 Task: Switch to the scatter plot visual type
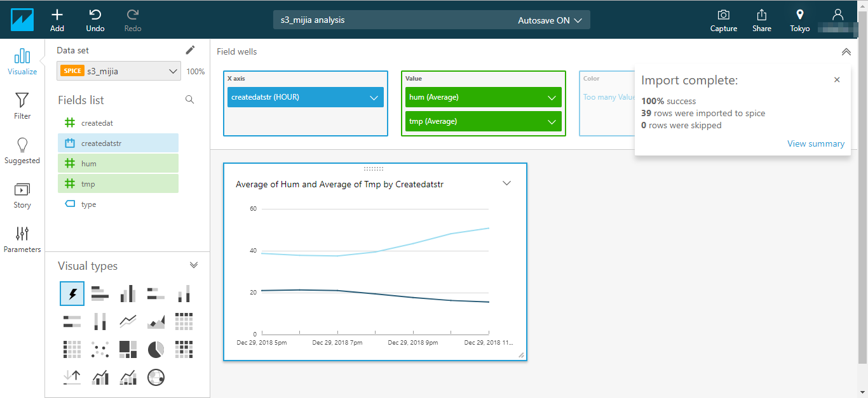tap(100, 349)
